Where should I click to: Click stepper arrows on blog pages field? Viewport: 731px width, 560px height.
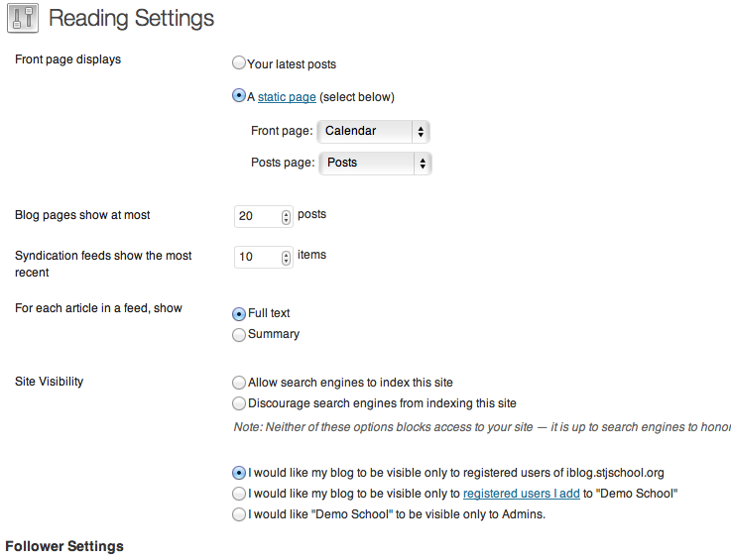point(287,216)
